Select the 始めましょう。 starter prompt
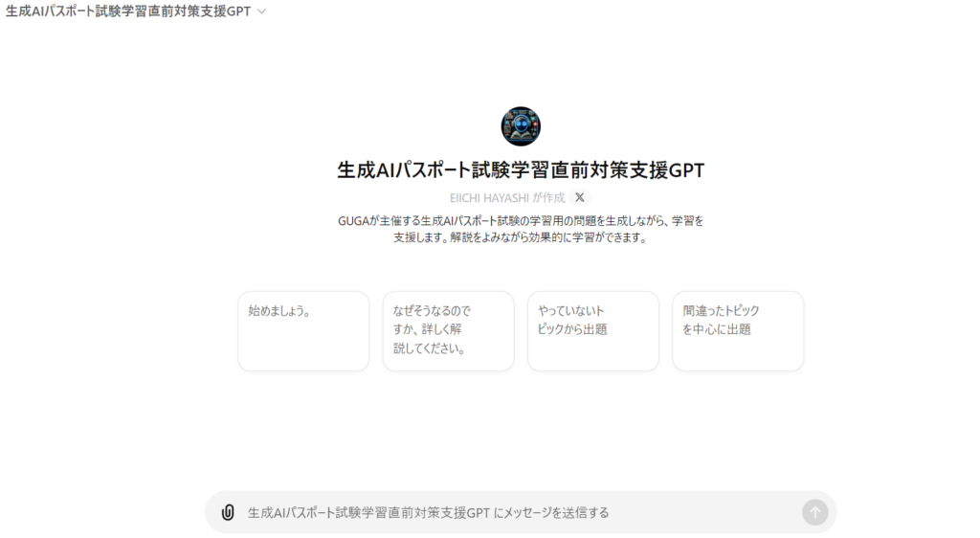 click(303, 330)
